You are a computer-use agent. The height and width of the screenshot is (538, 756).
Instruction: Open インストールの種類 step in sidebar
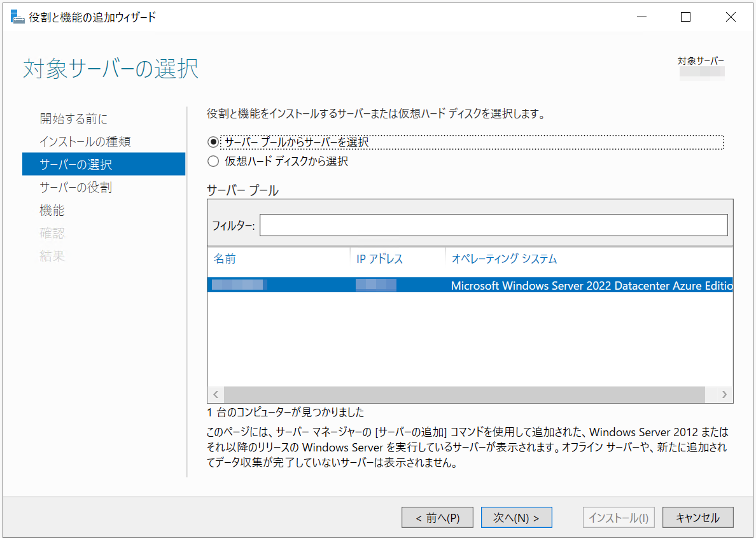85,141
